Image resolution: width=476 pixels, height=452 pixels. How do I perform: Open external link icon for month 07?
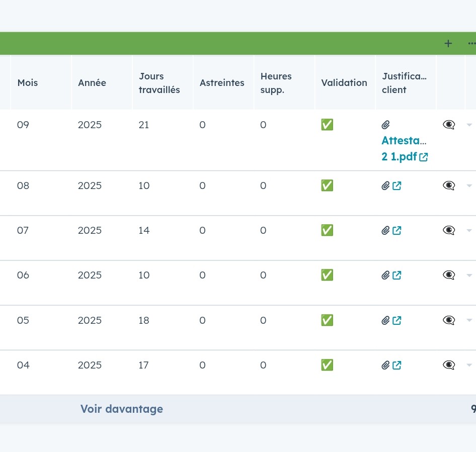click(x=397, y=231)
